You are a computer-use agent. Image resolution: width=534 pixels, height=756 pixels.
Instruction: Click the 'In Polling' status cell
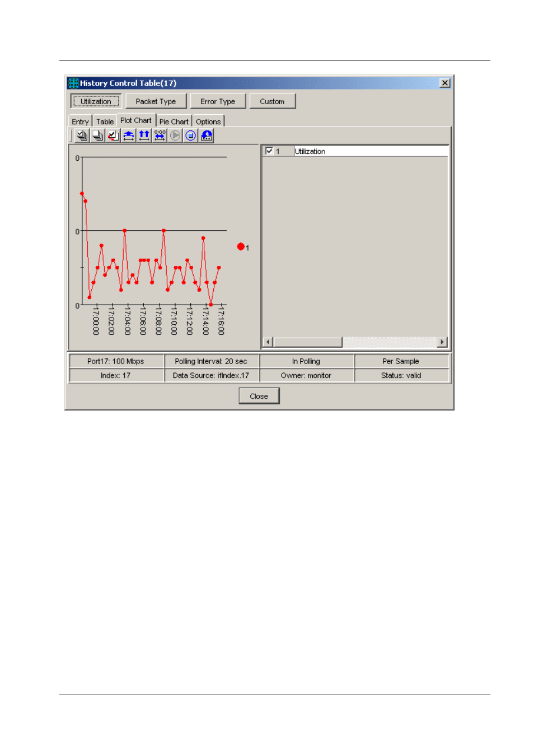(306, 361)
